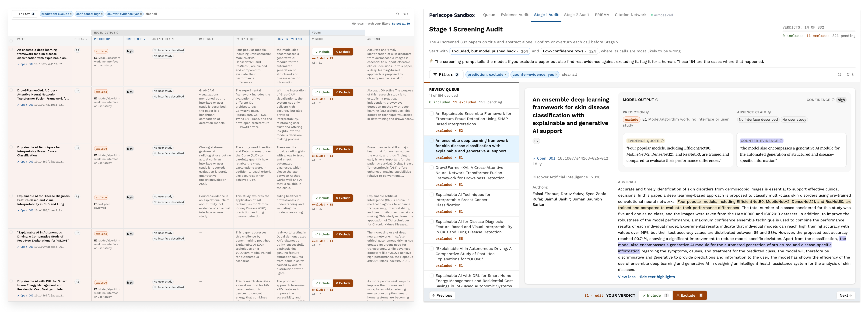Click Open DOI arrow icon for Breast Cancer Classification row
This screenshot has width=868, height=312.
18,162
